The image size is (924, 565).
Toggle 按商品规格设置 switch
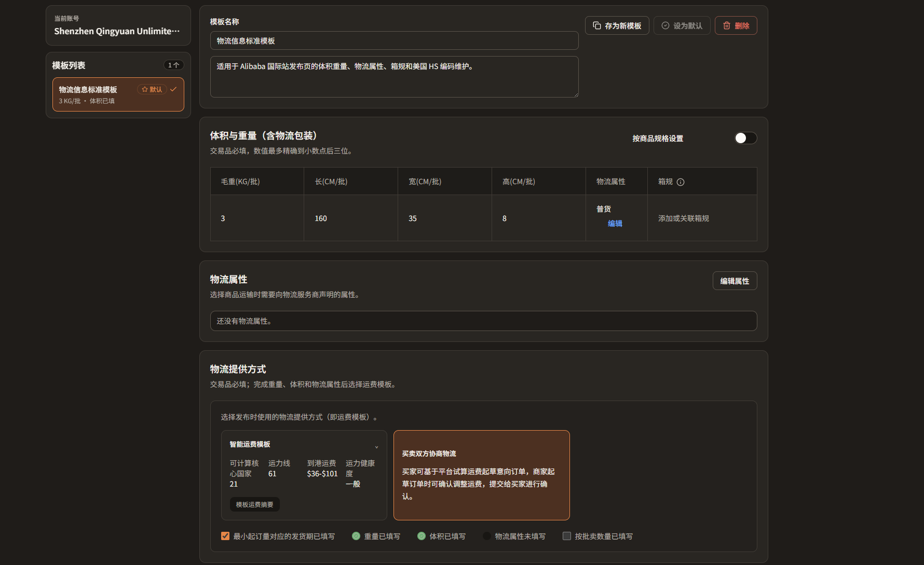tap(746, 138)
